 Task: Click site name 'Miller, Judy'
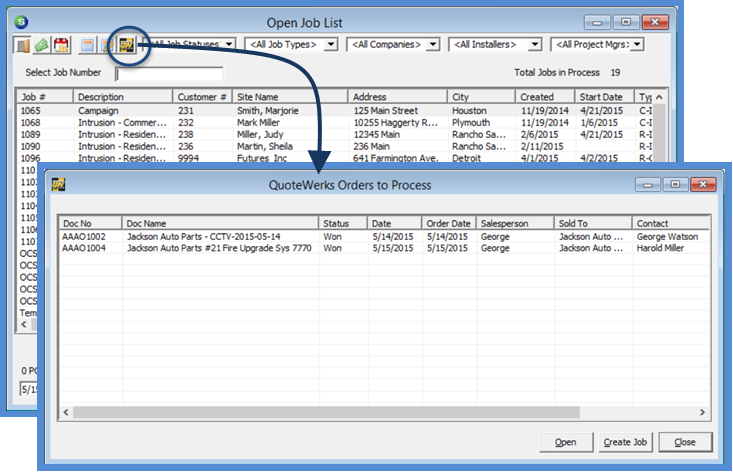[260, 134]
